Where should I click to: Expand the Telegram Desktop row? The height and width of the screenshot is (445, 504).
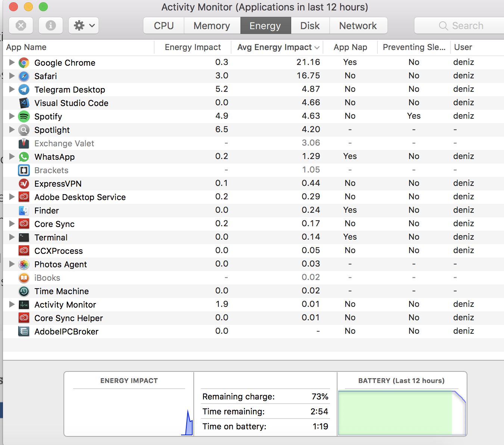(x=12, y=89)
